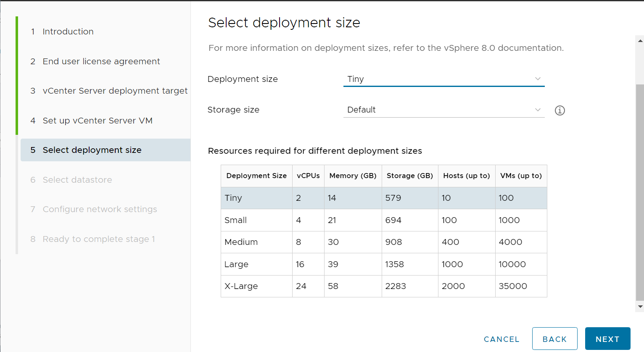The height and width of the screenshot is (352, 644).
Task: Open the Deployment size dropdown
Action: point(444,79)
